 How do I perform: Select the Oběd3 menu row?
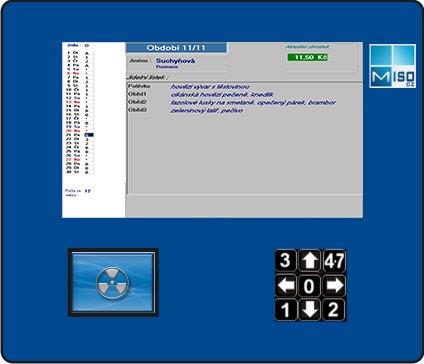(x=245, y=110)
